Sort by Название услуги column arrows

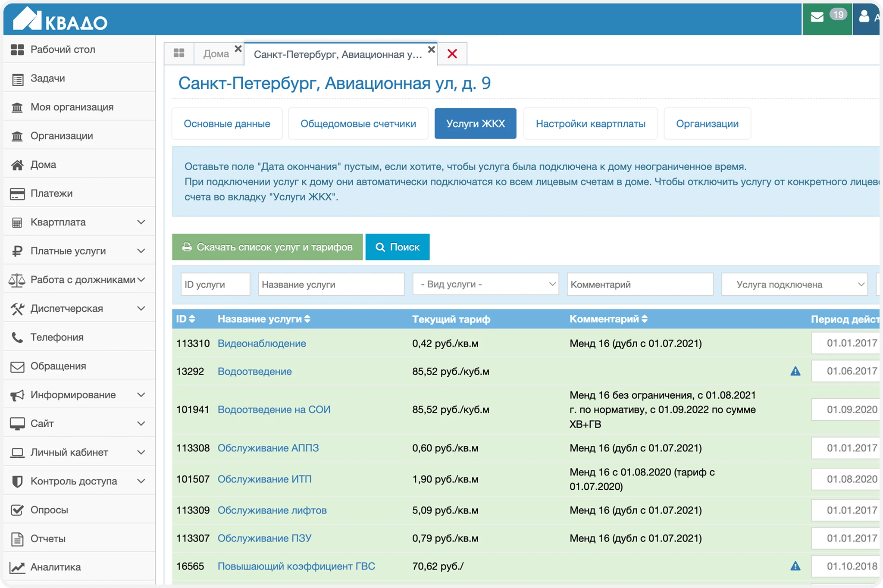tap(307, 319)
